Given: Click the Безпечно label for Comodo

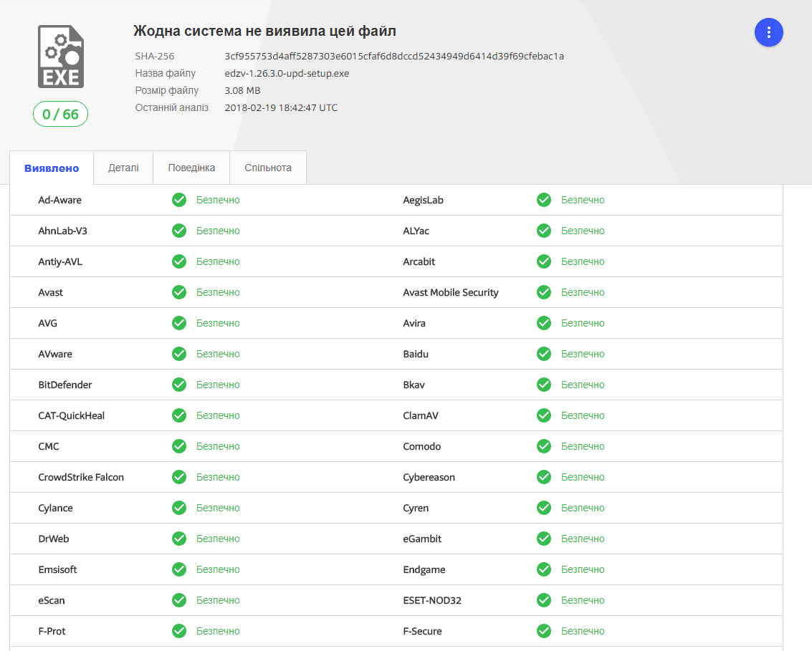Looking at the screenshot, I should pos(583,446).
